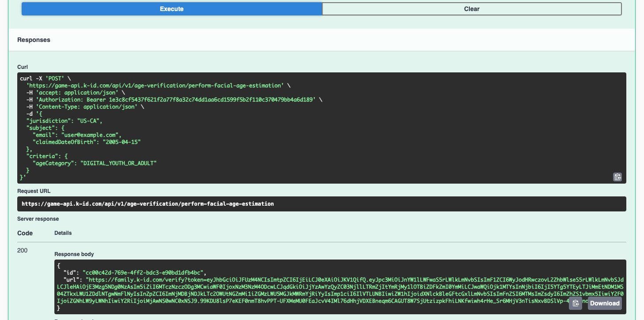Click the Details column header
644x320 pixels.
tap(63, 233)
